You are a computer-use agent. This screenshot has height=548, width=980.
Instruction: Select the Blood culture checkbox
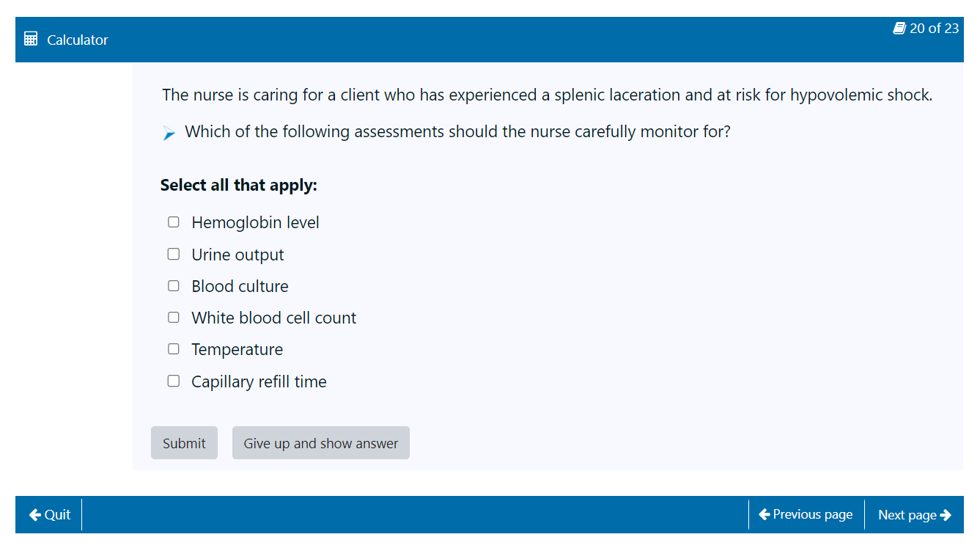click(x=174, y=286)
